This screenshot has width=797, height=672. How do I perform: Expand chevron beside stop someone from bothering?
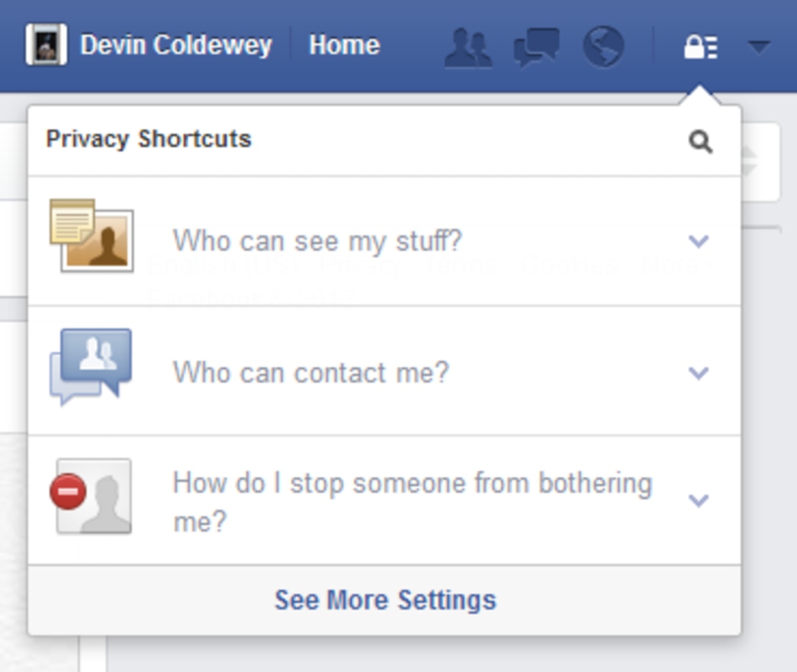coord(699,500)
